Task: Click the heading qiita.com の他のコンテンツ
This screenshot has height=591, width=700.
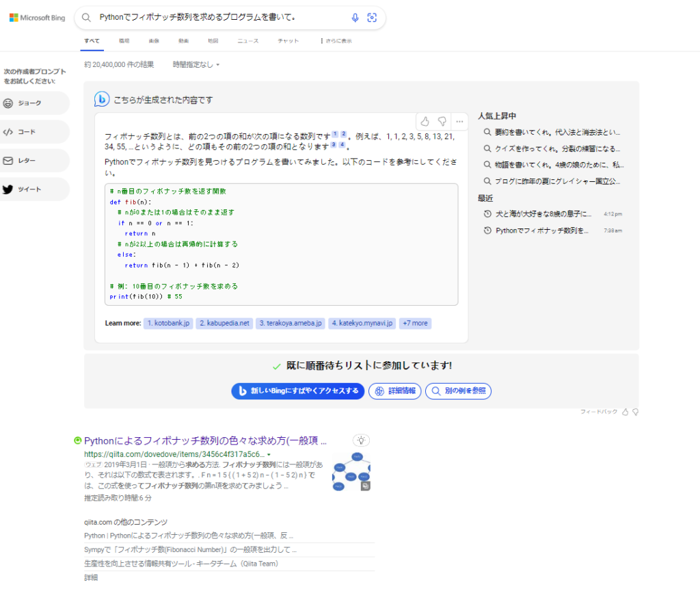Action: pyautogui.click(x=126, y=522)
